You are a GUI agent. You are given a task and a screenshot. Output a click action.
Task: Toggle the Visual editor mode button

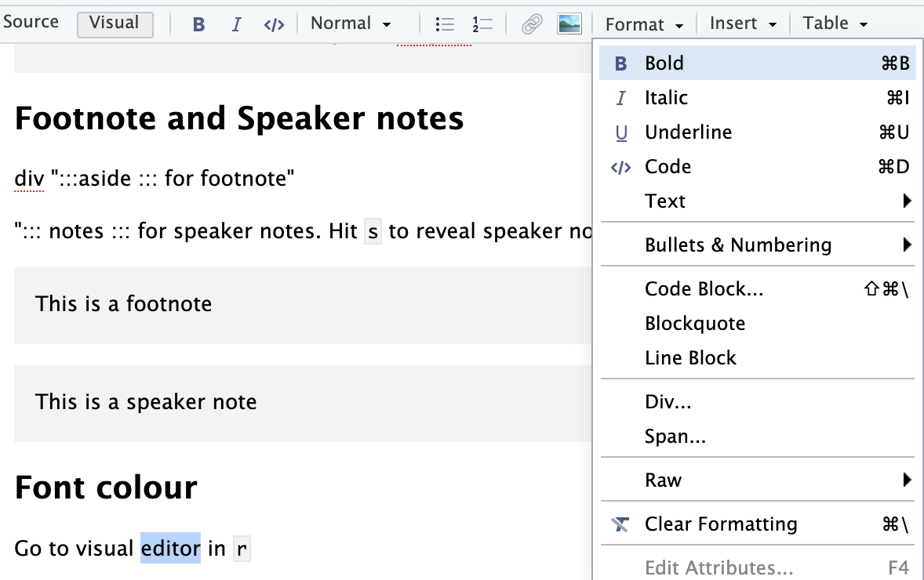click(x=115, y=24)
